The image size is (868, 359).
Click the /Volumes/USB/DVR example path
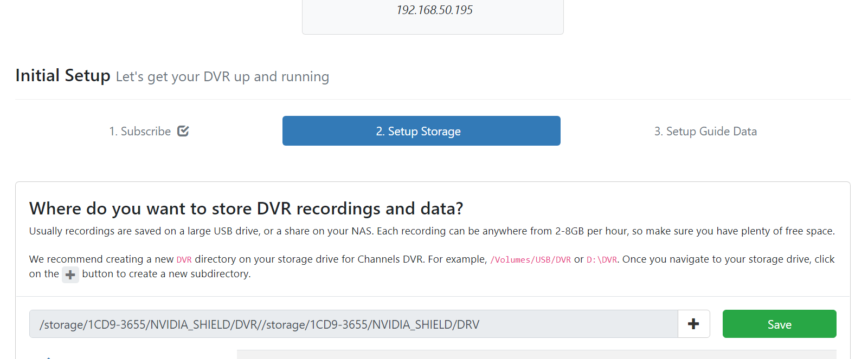point(530,260)
